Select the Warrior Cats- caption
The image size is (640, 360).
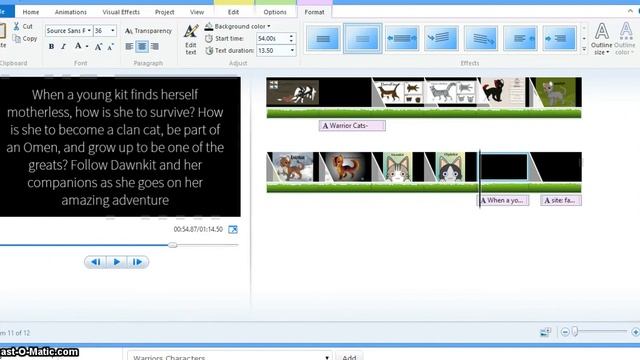pyautogui.click(x=352, y=126)
